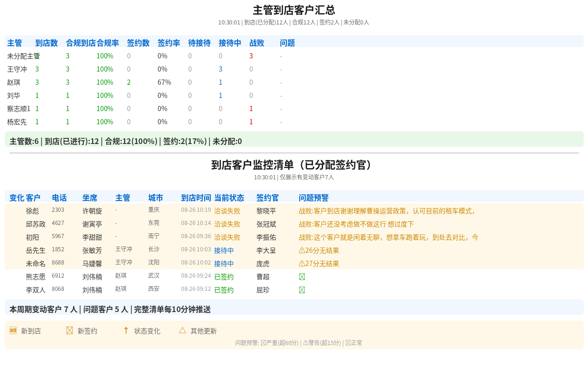Click warning icon beside 26分无结果
This screenshot has height=369, width=588.
(x=302, y=250)
